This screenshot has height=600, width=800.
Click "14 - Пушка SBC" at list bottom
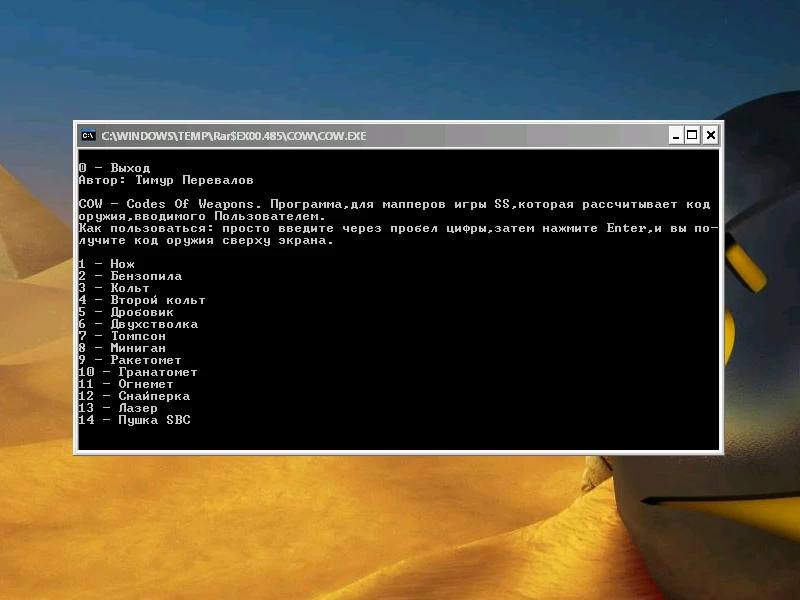133,419
